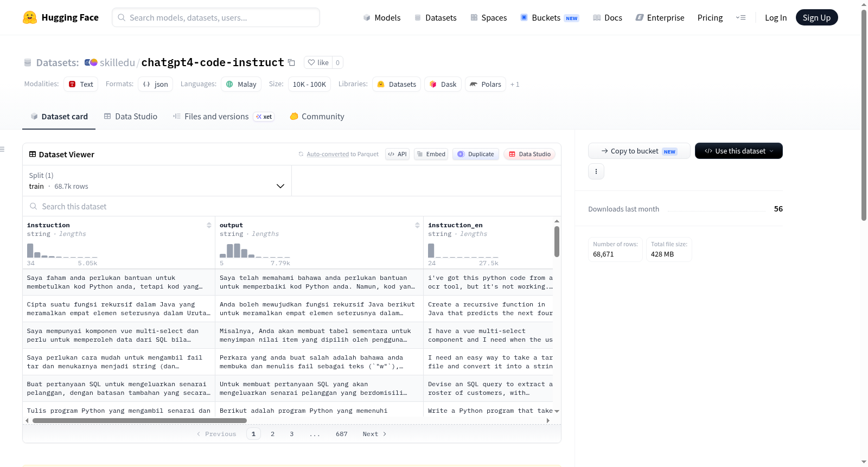Click the xet badge on Files tab

coord(264,117)
